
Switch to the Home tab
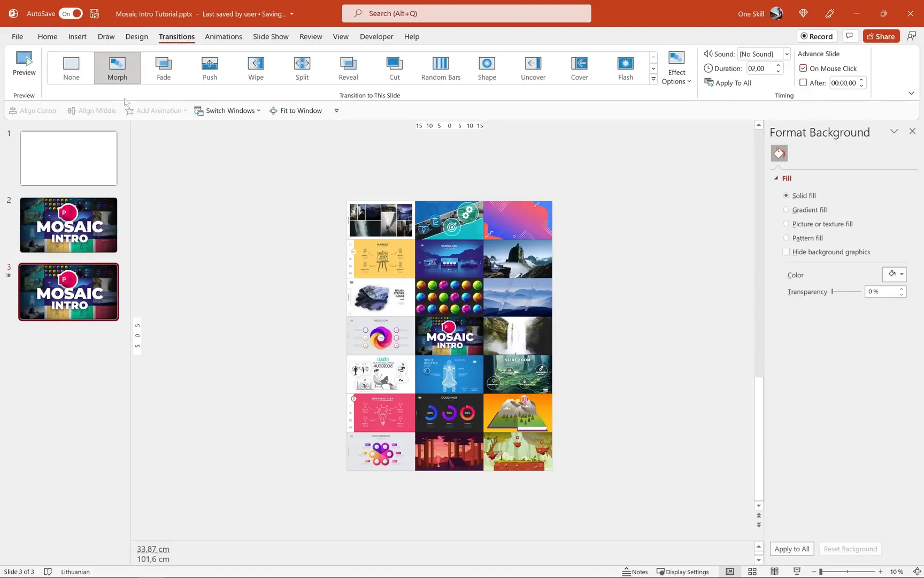[x=48, y=36]
